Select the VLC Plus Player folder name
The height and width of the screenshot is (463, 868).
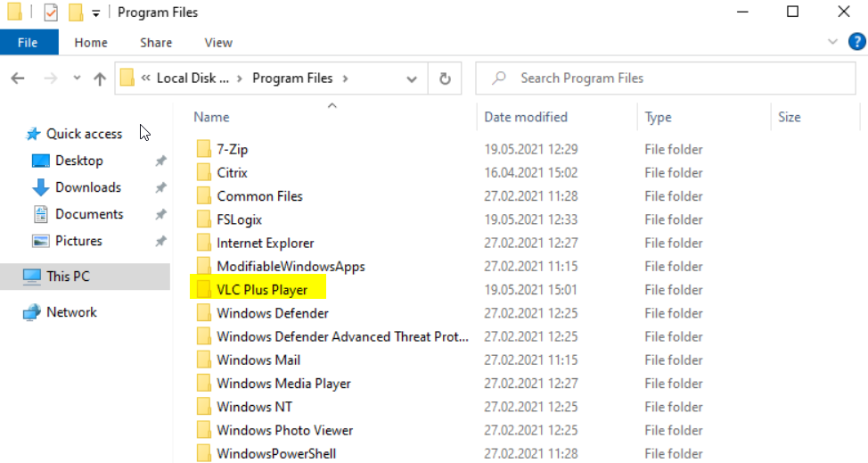262,290
